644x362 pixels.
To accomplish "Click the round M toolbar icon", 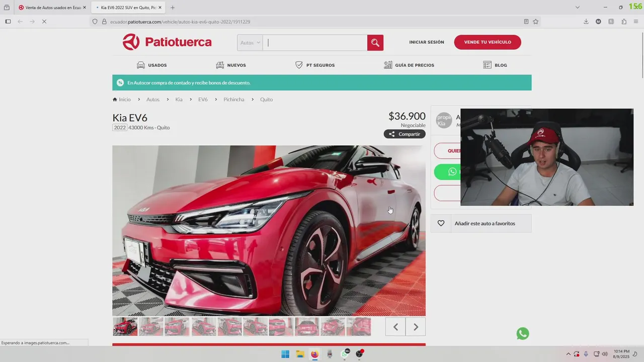I will (x=598, y=22).
